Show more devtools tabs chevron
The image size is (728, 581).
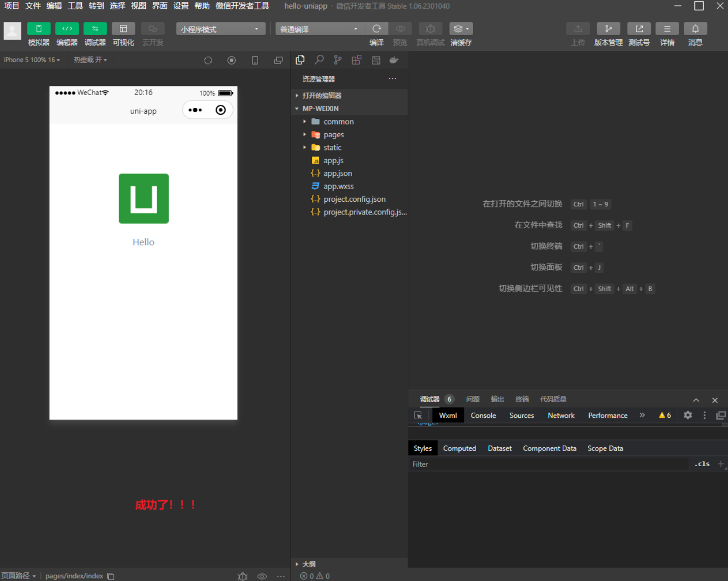[642, 415]
